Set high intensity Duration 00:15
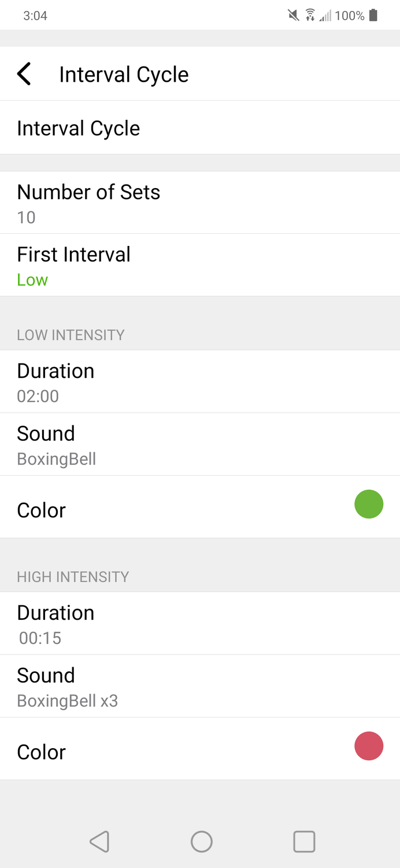Image resolution: width=400 pixels, height=868 pixels. [200, 623]
